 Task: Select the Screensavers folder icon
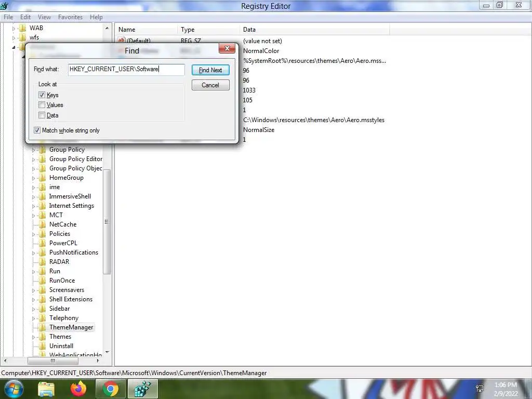(x=43, y=290)
